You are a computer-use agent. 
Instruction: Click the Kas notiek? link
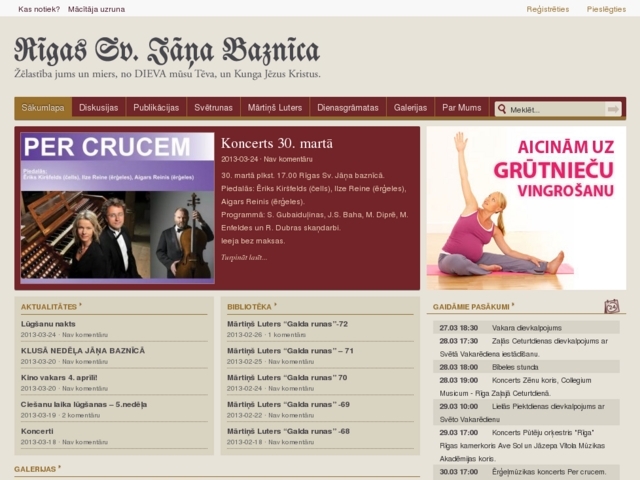tap(39, 9)
